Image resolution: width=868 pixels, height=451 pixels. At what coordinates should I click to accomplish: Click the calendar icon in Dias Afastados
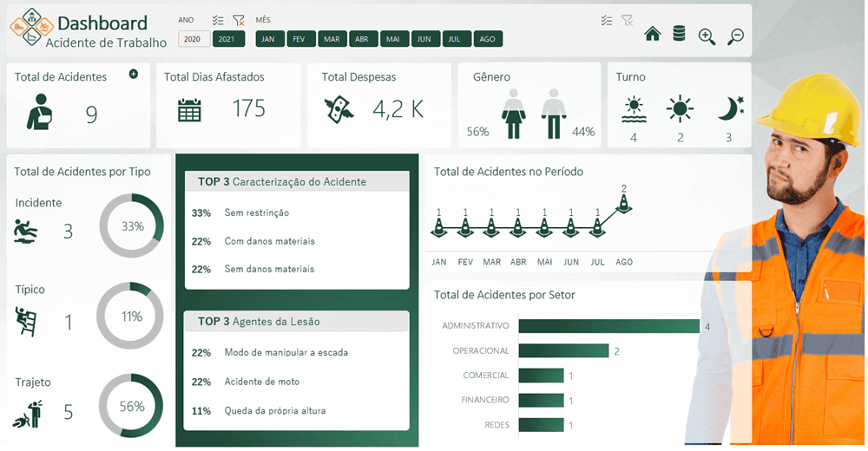pos(189,109)
